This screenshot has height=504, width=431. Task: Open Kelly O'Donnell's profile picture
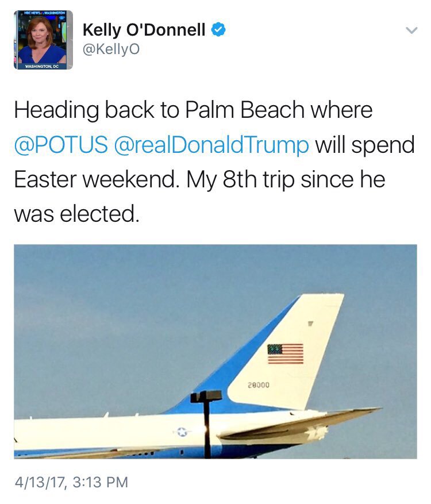pyautogui.click(x=43, y=40)
